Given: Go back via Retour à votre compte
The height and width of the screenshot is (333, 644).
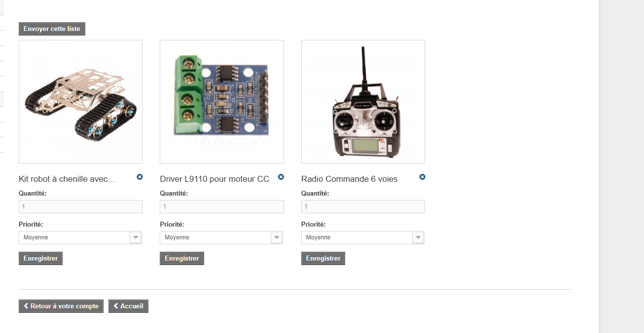Looking at the screenshot, I should [61, 306].
